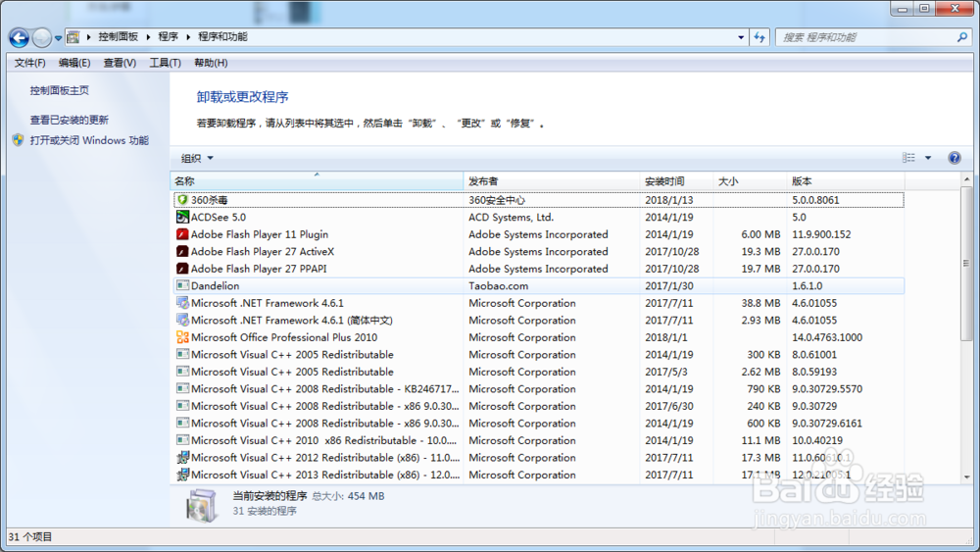Sort by the 版本 column header
The image size is (980, 552).
coord(846,181)
